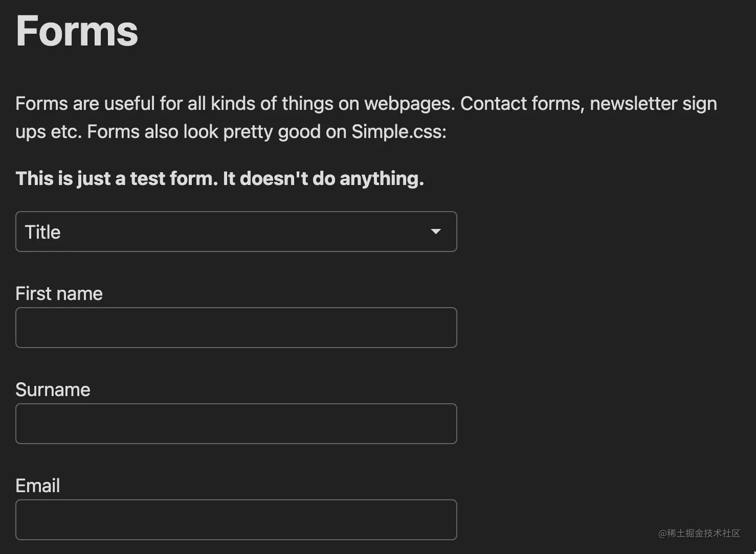
Task: Click "ups etc." at the paragraph's second line
Action: click(49, 132)
